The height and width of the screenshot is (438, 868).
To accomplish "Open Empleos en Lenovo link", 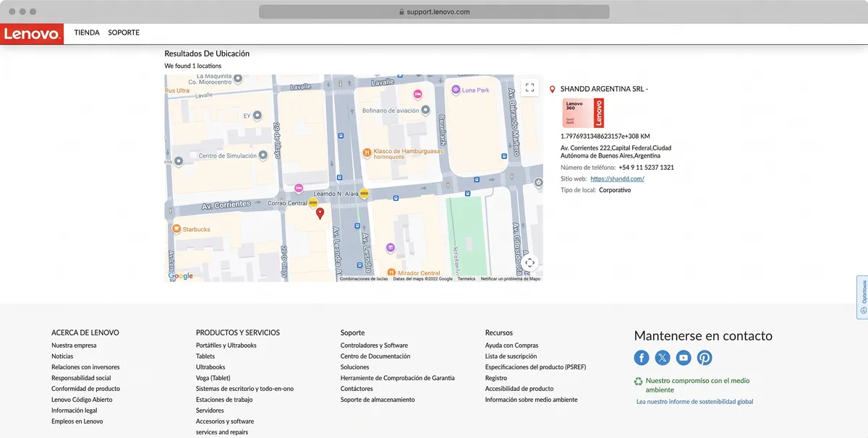I will pos(77,421).
